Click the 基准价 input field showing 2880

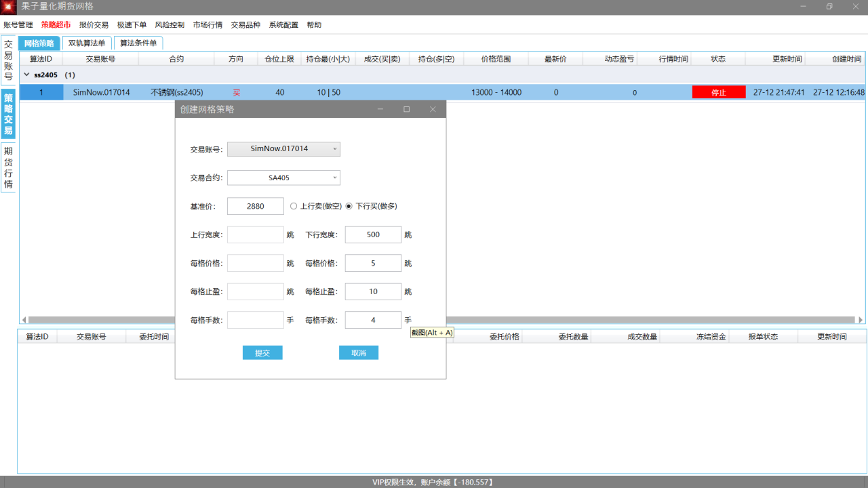pyautogui.click(x=255, y=205)
